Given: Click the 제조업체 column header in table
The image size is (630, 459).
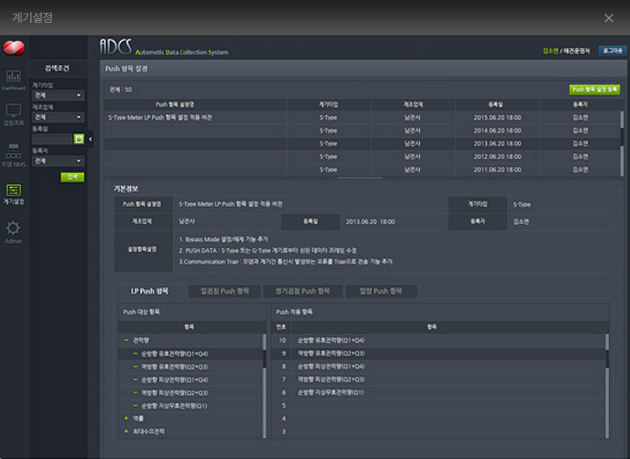Looking at the screenshot, I should tap(413, 105).
